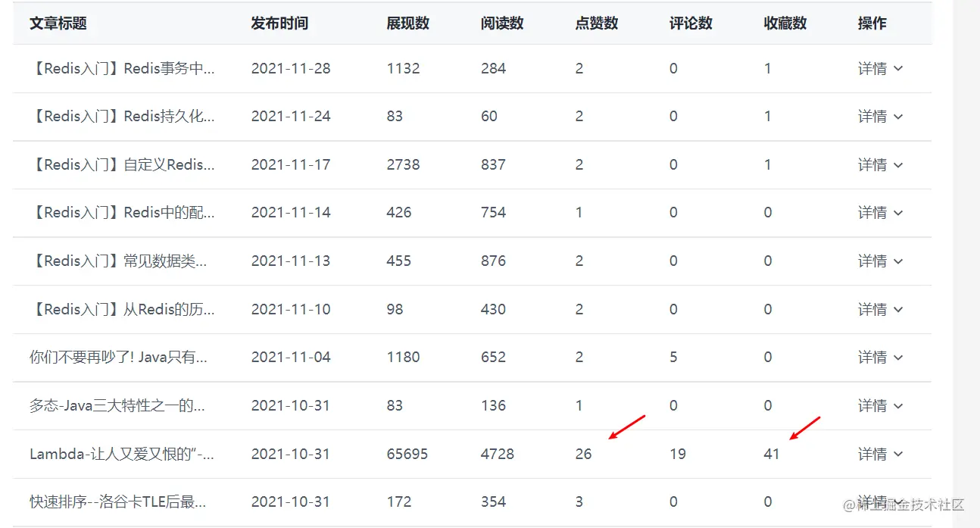The height and width of the screenshot is (528, 980).
Task: Click the likes value 3
Action: tap(579, 501)
